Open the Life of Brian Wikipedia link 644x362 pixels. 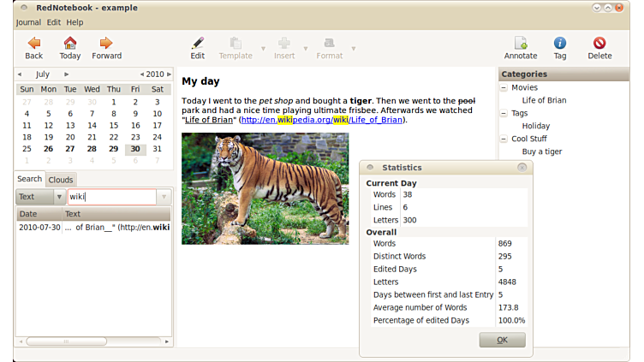322,120
